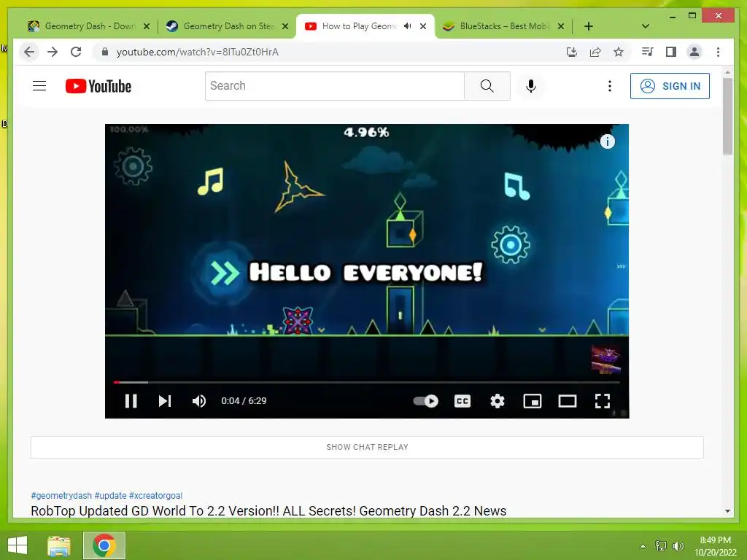Show hidden system tray icons
This screenshot has width=747, height=560.
point(643,546)
